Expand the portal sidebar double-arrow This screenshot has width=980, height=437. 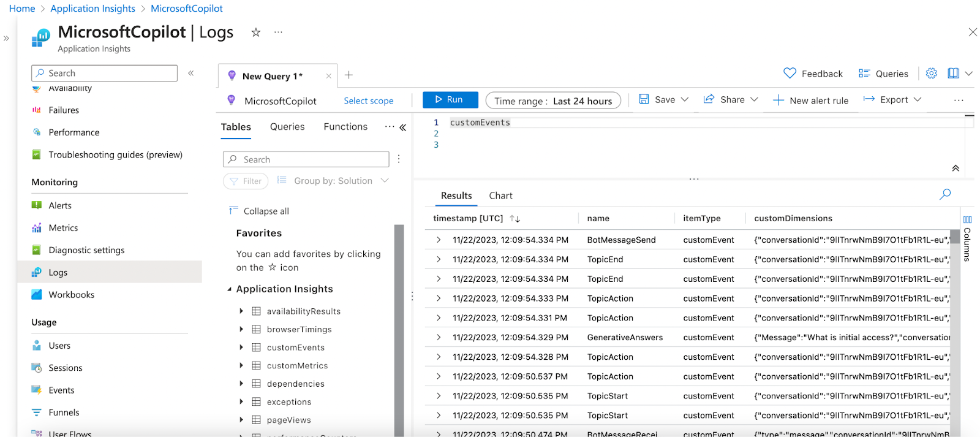click(x=6, y=38)
